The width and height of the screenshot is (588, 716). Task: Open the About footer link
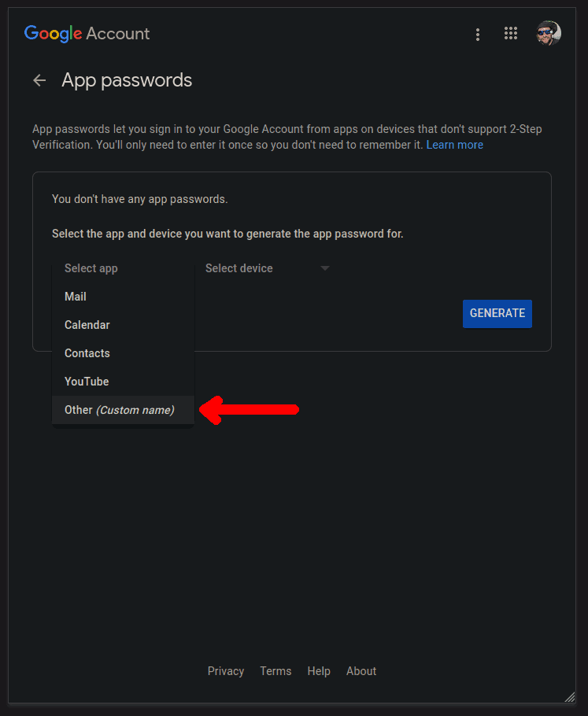click(x=361, y=671)
